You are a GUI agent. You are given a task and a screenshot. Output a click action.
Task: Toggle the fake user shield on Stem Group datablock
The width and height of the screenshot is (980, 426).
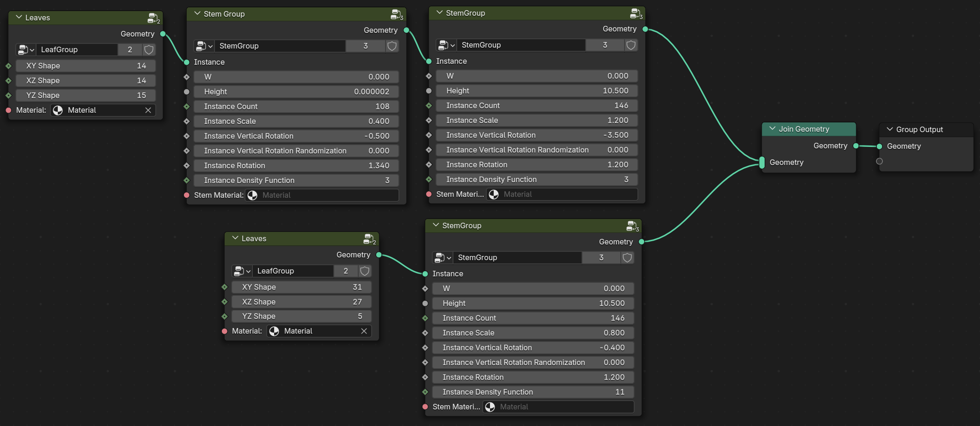pos(392,46)
